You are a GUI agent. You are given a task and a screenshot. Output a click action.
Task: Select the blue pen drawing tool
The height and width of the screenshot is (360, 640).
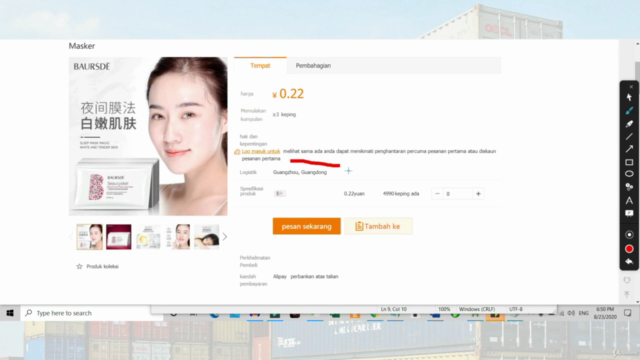point(629,111)
